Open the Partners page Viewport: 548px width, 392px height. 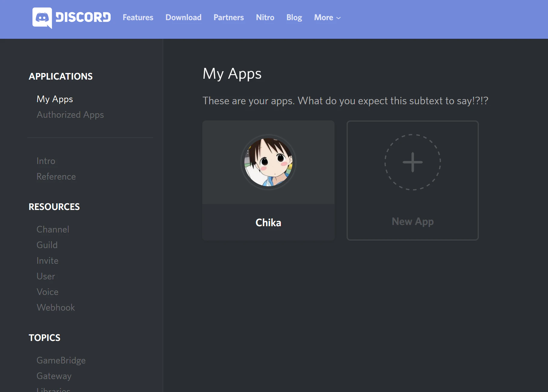click(229, 17)
